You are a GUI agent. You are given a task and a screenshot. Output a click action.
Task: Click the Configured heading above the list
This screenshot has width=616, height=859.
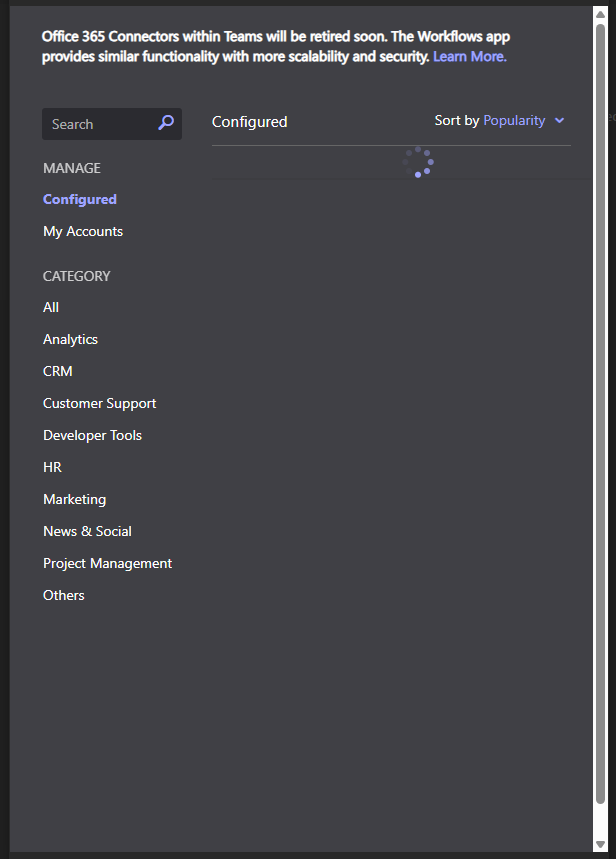249,120
